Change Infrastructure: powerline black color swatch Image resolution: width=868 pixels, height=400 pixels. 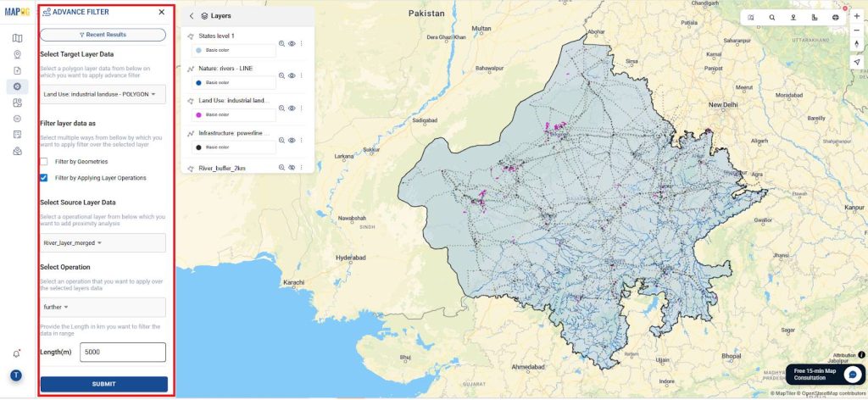click(x=199, y=147)
